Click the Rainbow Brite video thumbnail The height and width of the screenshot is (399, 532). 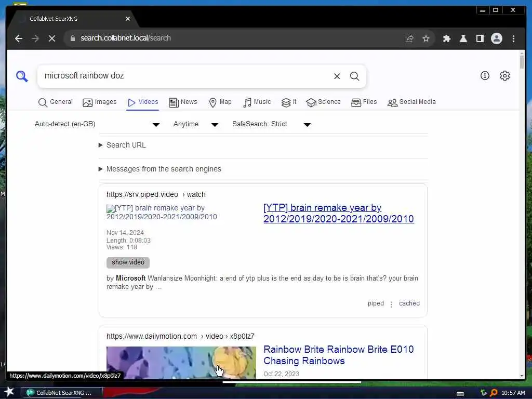181,362
